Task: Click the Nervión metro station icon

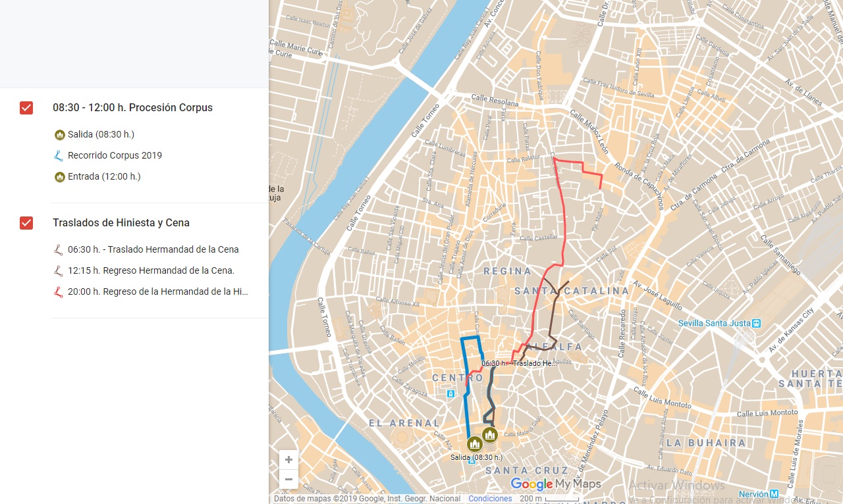Action: click(x=775, y=493)
